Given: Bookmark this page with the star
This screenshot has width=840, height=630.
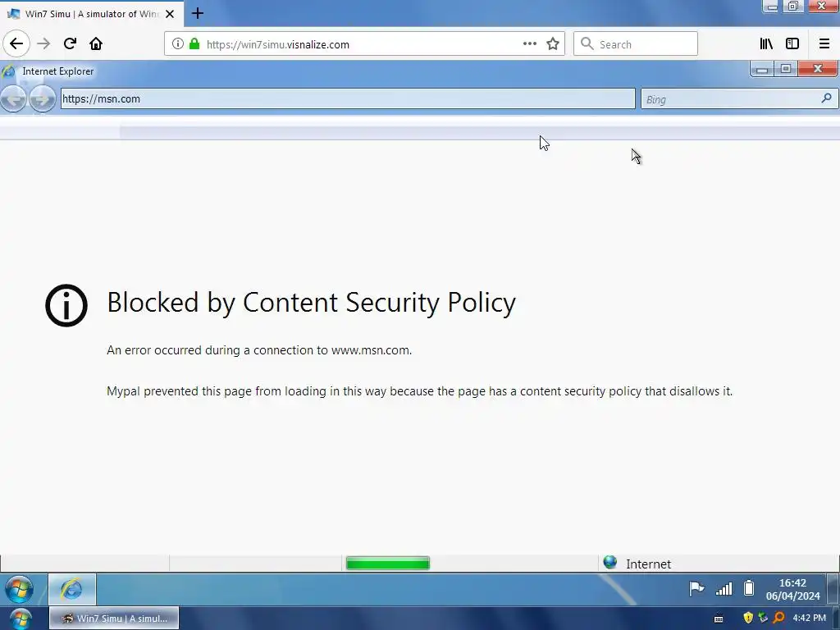Looking at the screenshot, I should (x=553, y=44).
